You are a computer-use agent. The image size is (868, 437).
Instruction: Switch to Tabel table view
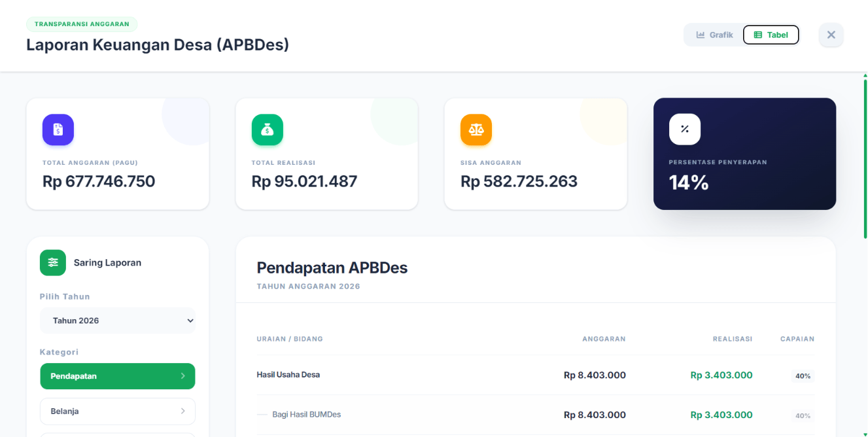[771, 35]
